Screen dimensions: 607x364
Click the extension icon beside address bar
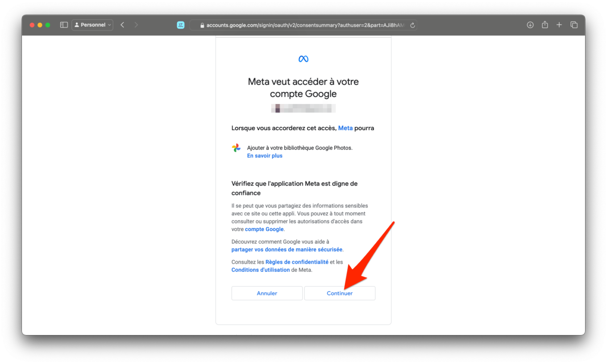click(x=181, y=25)
